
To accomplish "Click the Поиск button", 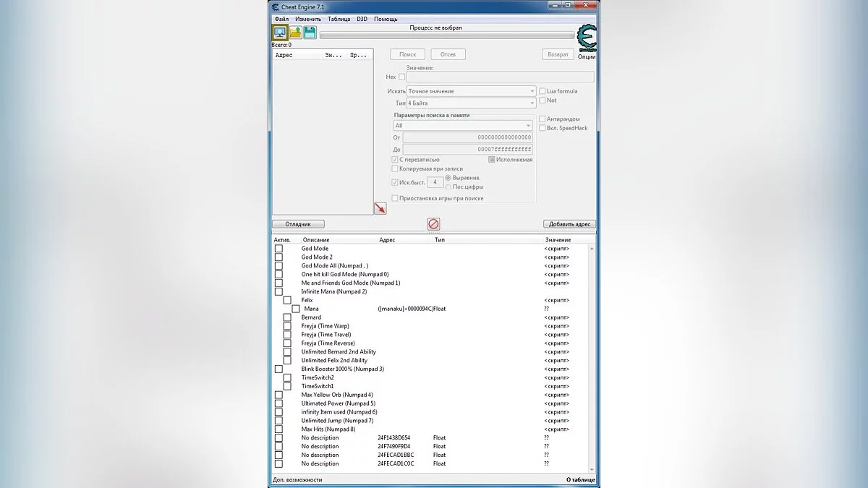I will click(x=407, y=54).
